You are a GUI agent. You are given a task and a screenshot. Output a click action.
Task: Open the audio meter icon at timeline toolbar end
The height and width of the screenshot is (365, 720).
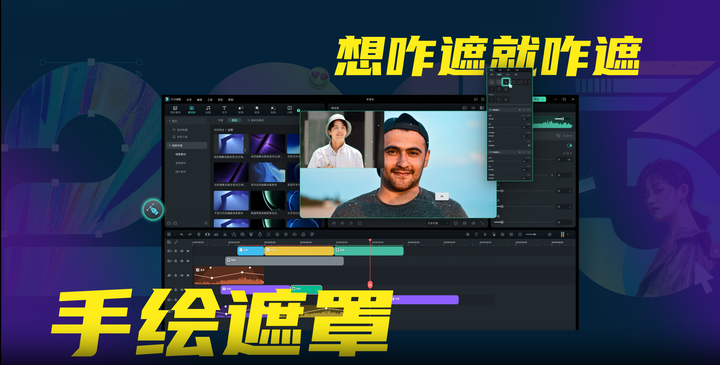pyautogui.click(x=562, y=234)
